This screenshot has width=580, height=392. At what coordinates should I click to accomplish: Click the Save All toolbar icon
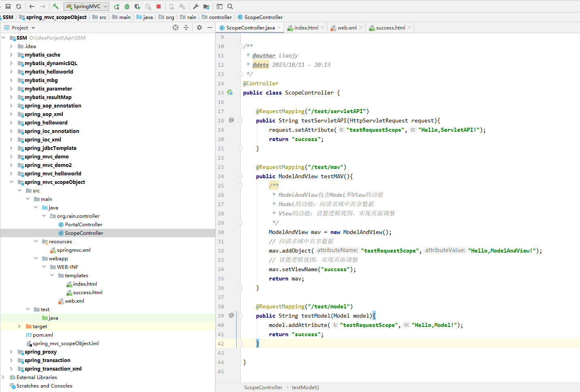8,6
